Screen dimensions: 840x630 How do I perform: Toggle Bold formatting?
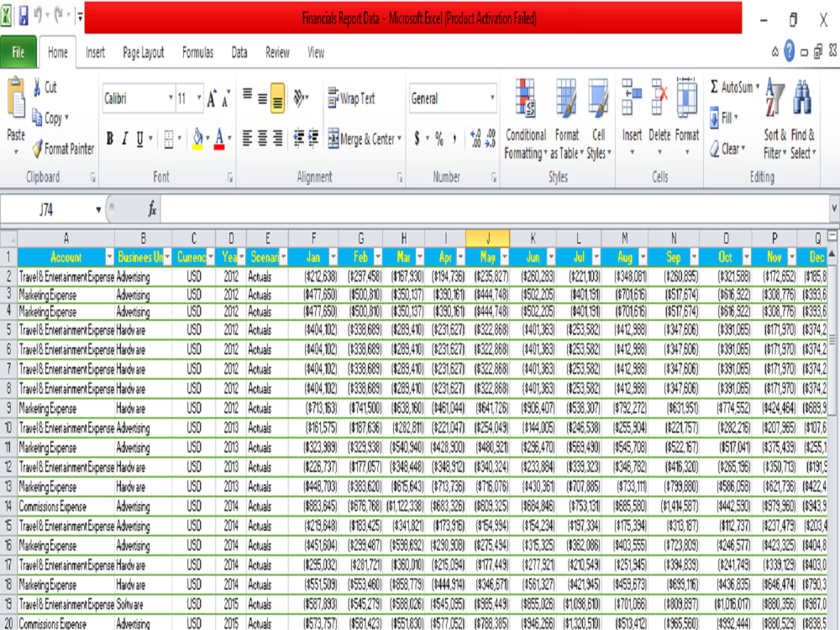point(110,139)
